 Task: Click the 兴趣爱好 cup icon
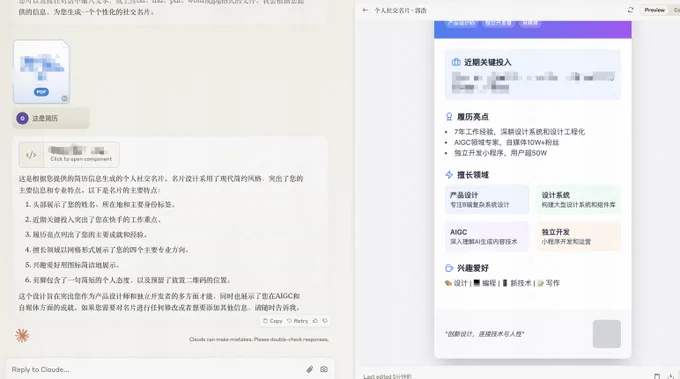click(x=449, y=268)
